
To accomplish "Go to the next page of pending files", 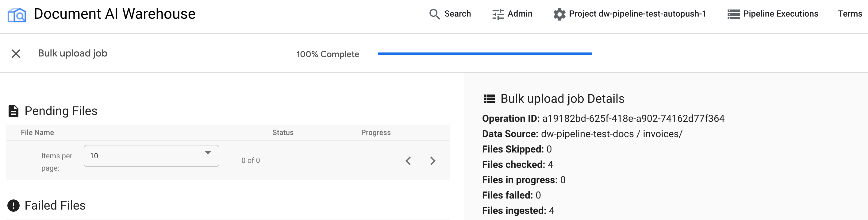I will click(433, 161).
